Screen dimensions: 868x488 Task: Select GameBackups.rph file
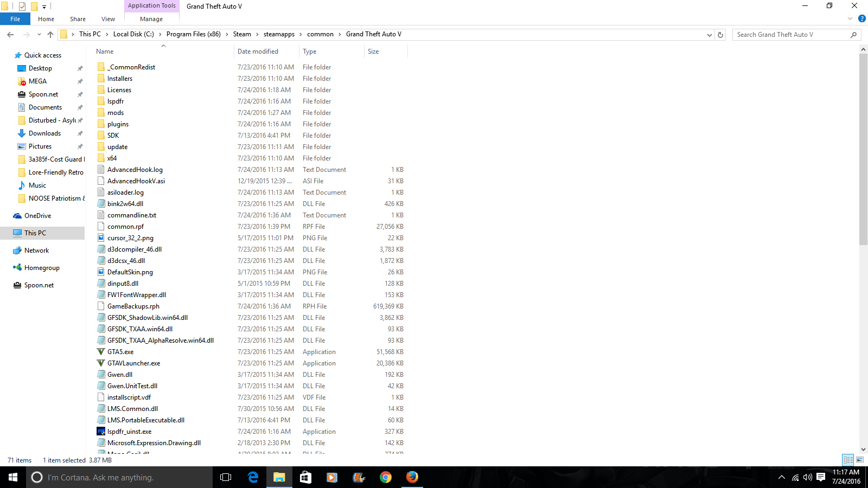(133, 306)
